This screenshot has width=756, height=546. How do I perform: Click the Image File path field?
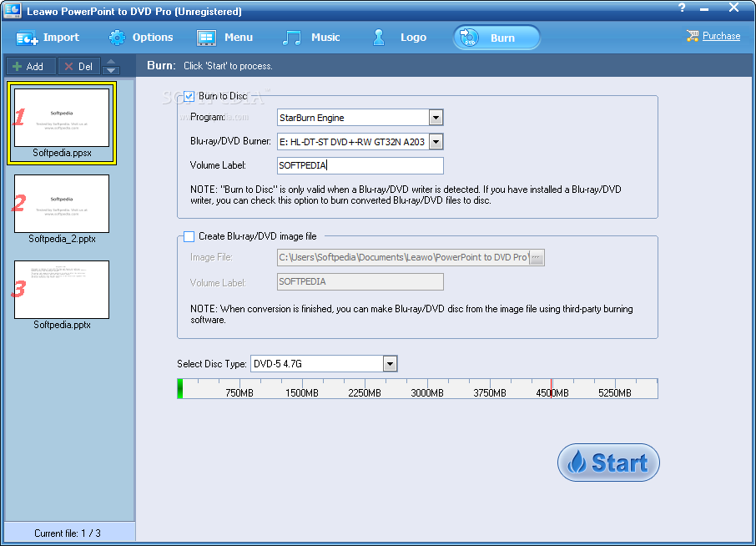(x=404, y=258)
